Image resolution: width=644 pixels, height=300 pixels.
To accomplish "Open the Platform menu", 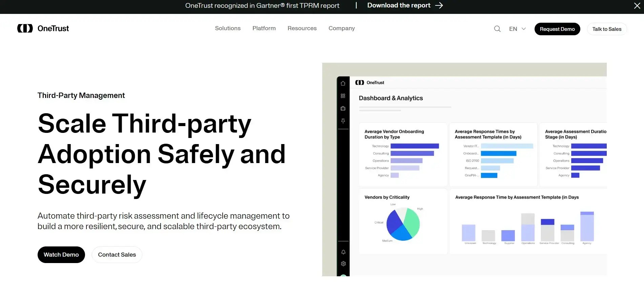I will (264, 28).
